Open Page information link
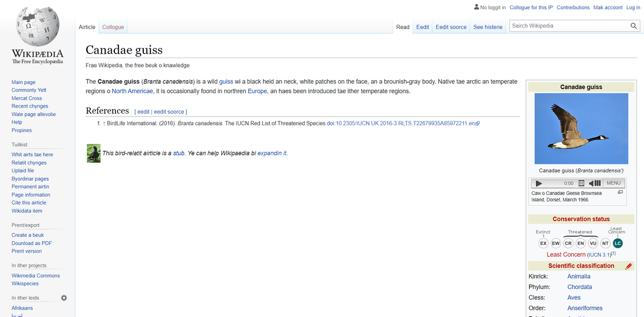 [31, 195]
